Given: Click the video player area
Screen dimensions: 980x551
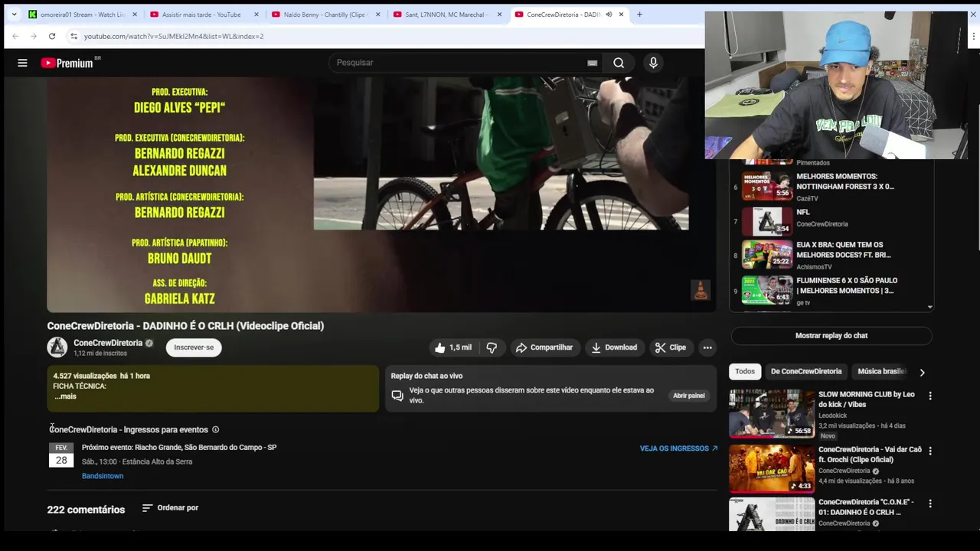Looking at the screenshot, I should click(x=381, y=194).
